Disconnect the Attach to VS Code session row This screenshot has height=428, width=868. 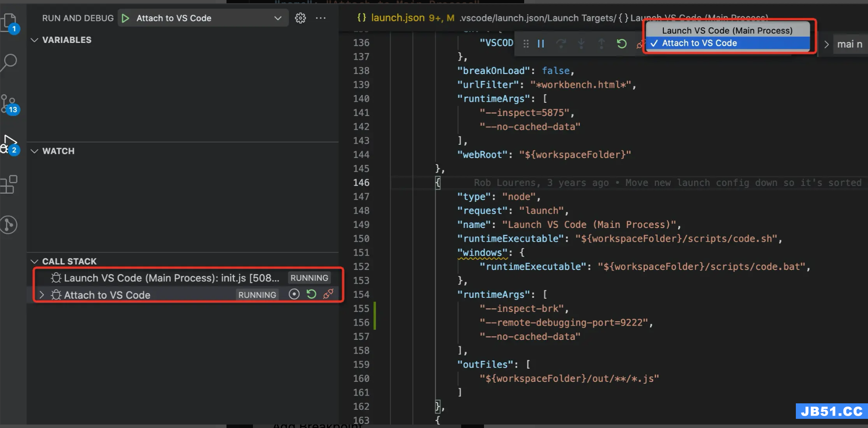point(328,294)
